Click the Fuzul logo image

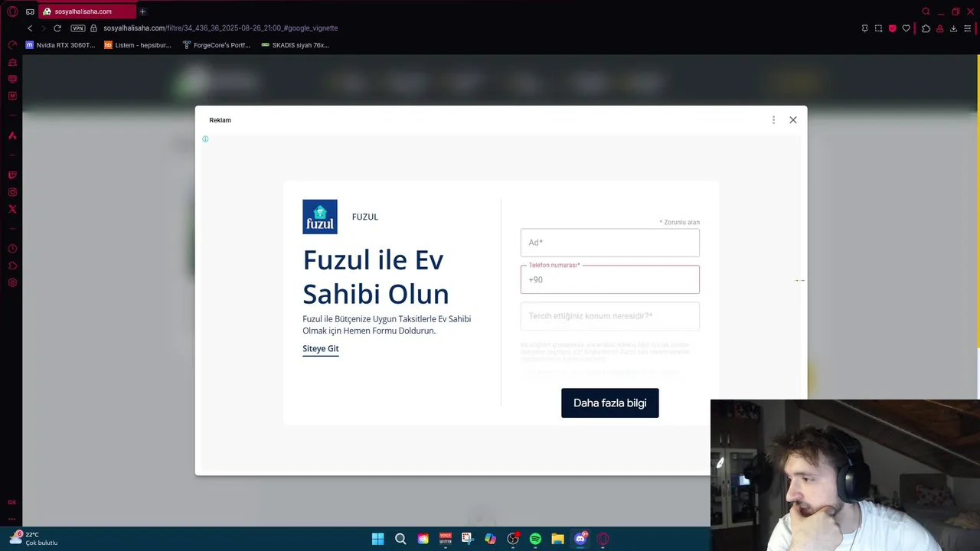click(320, 217)
